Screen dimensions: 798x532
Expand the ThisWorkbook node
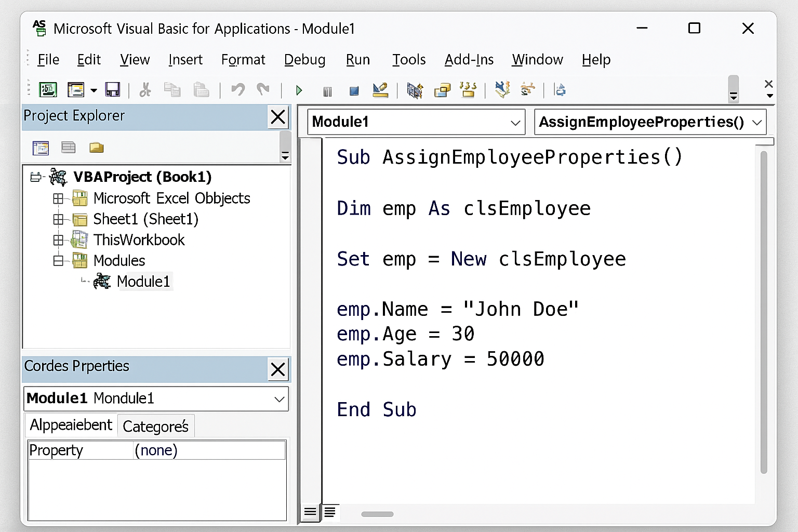pos(58,240)
